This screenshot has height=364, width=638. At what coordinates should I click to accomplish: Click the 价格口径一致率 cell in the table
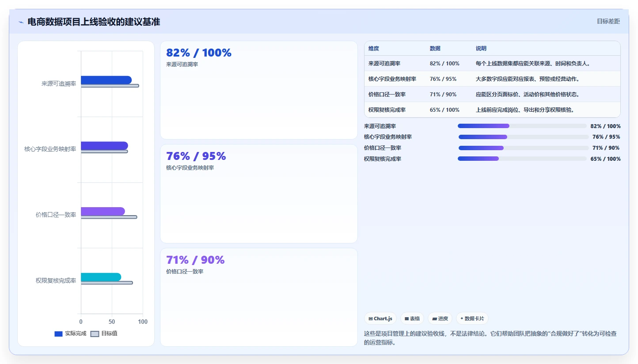(x=387, y=95)
